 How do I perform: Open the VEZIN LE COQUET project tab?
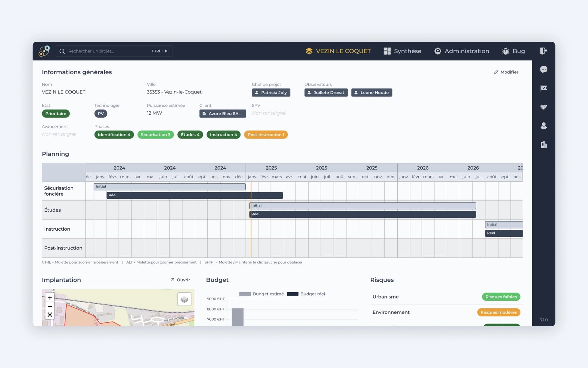point(338,51)
